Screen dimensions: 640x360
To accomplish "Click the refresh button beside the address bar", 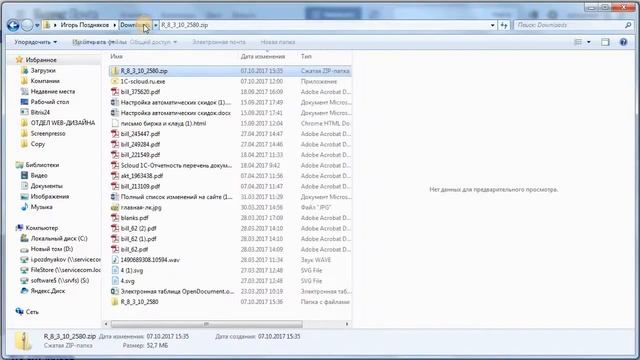I will 504,25.
